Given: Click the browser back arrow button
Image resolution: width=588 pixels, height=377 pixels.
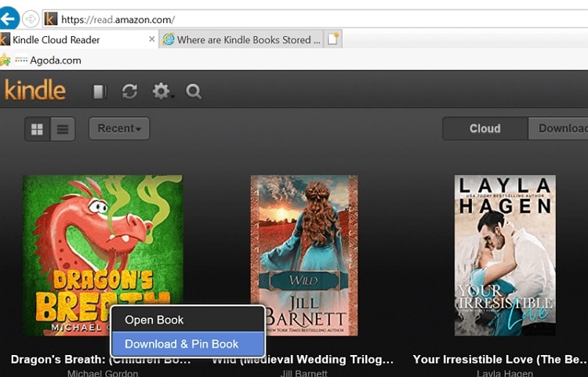Looking at the screenshot, I should click(x=9, y=18).
